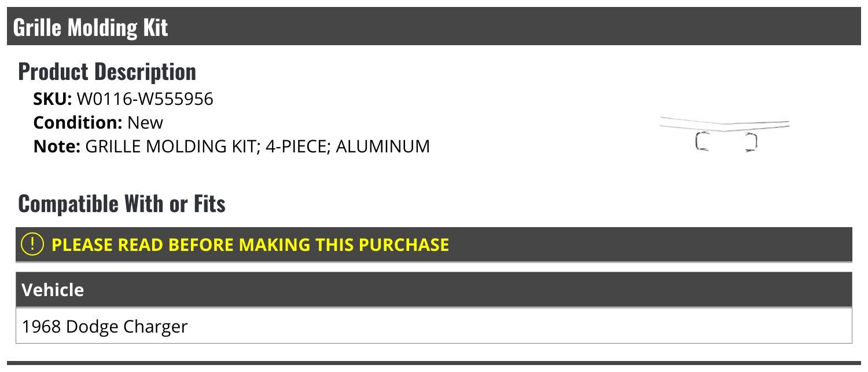Select the word ALUMINUM in the note

tap(383, 146)
